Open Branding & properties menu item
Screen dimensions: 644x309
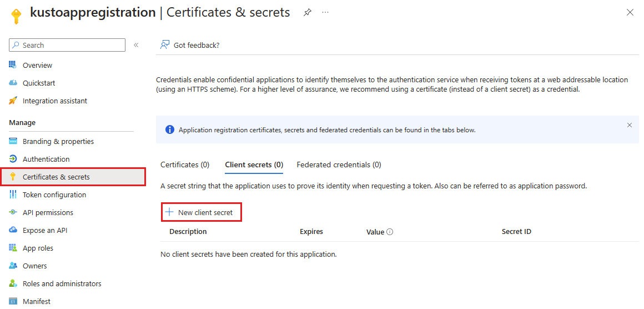point(58,141)
